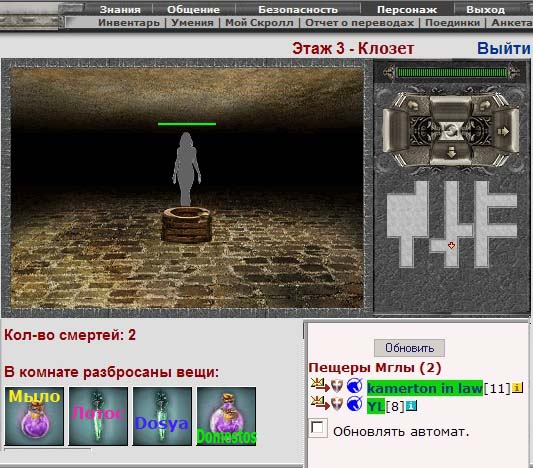Image resolution: width=533 pixels, height=468 pixels.
Task: Click the Выйти link
Action: [x=504, y=48]
